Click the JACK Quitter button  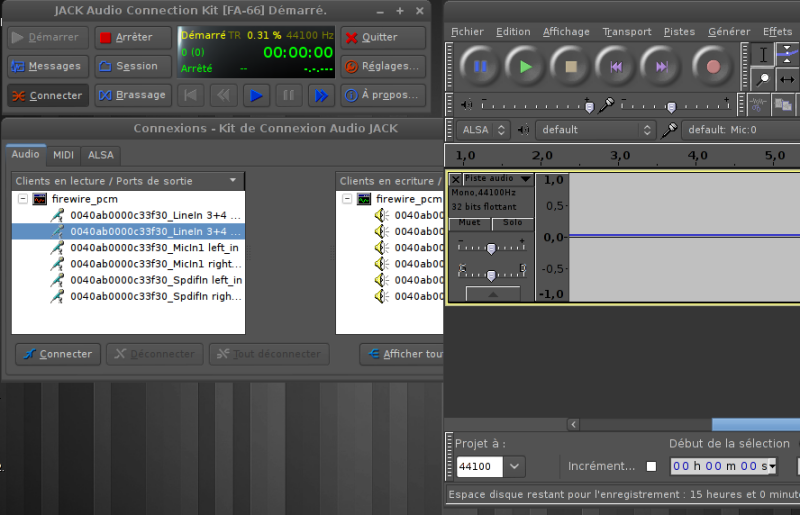click(x=383, y=37)
